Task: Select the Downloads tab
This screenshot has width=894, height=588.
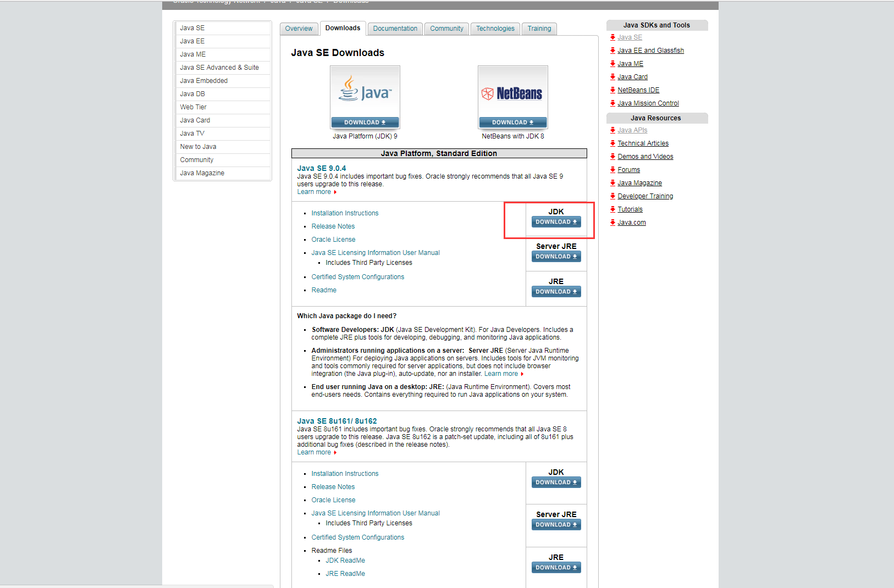Action: click(x=343, y=28)
